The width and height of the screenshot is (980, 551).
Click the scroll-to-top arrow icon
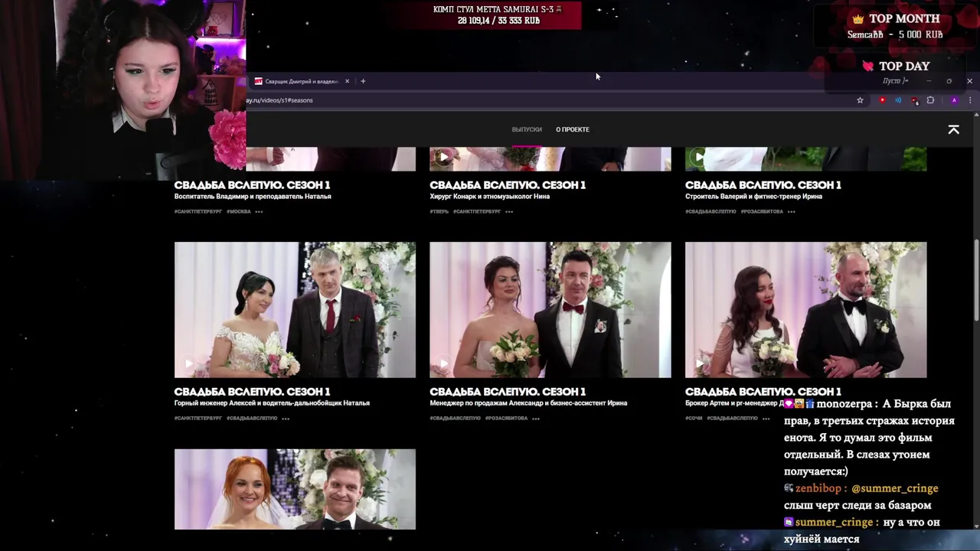click(954, 129)
